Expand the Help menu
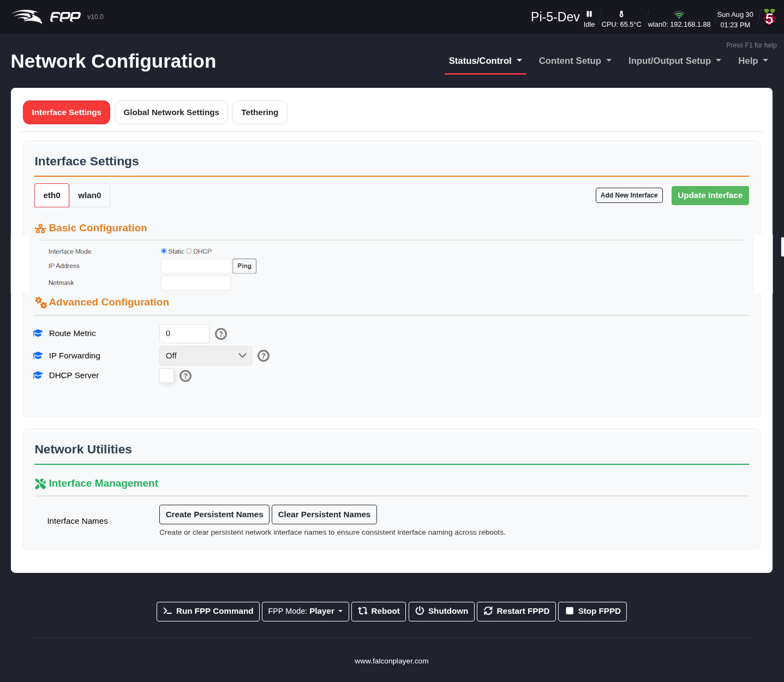The image size is (784, 682). click(753, 61)
